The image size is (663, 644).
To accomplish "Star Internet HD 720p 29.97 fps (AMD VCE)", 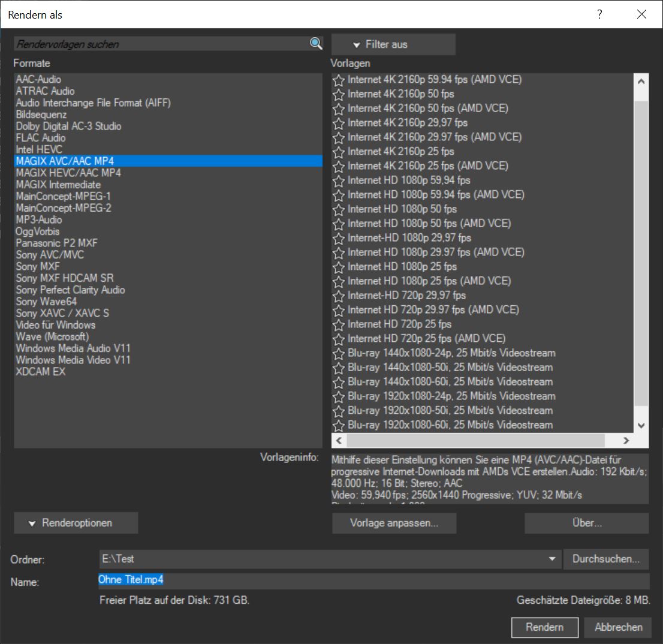I will (338, 310).
